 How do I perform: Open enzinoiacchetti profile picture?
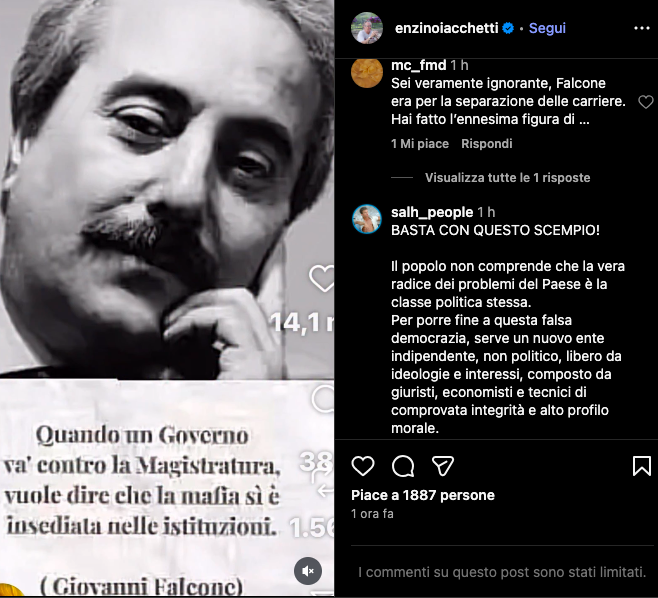tap(367, 28)
